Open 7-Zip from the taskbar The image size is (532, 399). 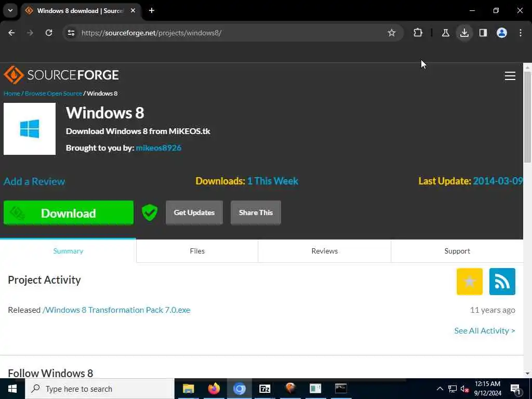point(264,389)
